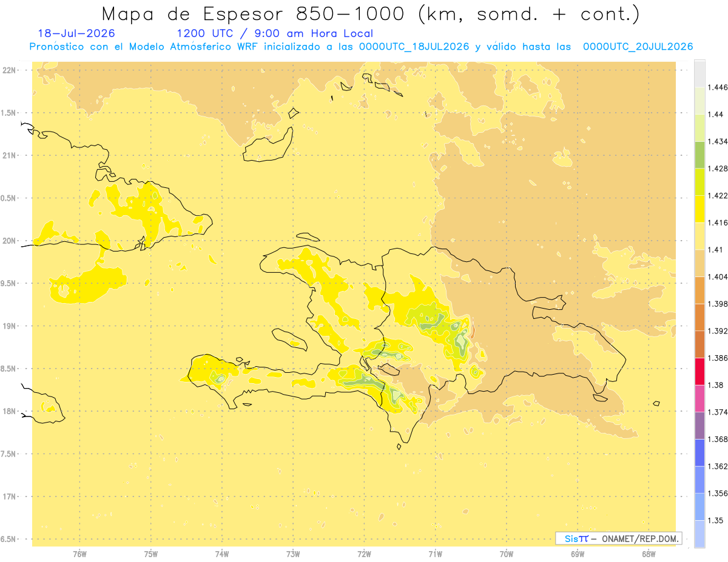The width and height of the screenshot is (728, 562).
Task: Click the colorbar value '1.368'
Action: [717, 439]
